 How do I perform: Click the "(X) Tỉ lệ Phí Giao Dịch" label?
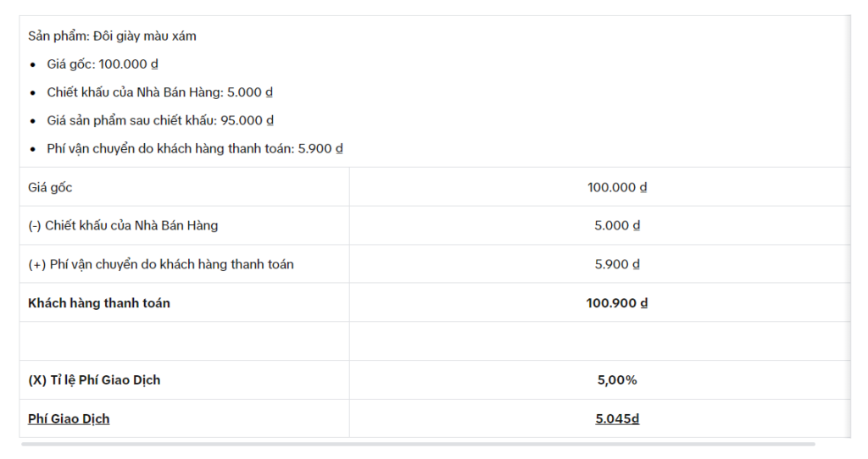pos(94,380)
